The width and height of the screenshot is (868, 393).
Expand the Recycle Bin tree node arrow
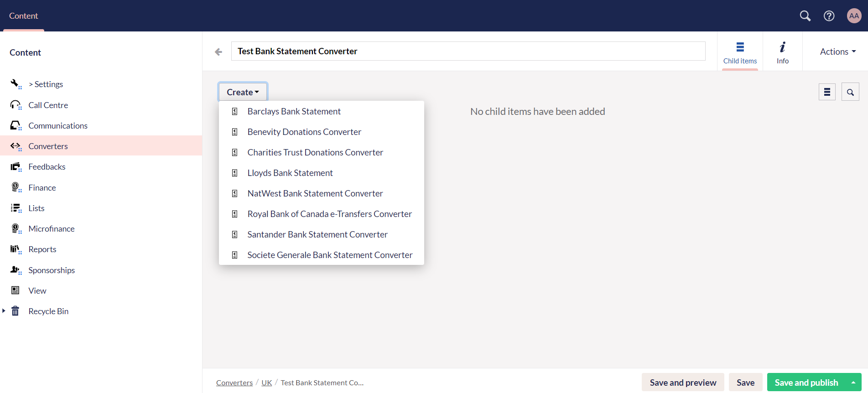point(4,311)
